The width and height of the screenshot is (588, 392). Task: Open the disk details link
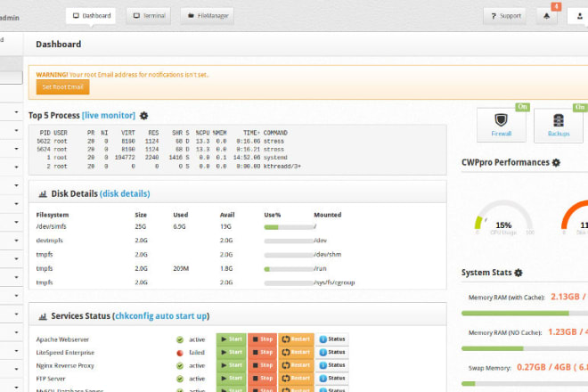pos(125,194)
